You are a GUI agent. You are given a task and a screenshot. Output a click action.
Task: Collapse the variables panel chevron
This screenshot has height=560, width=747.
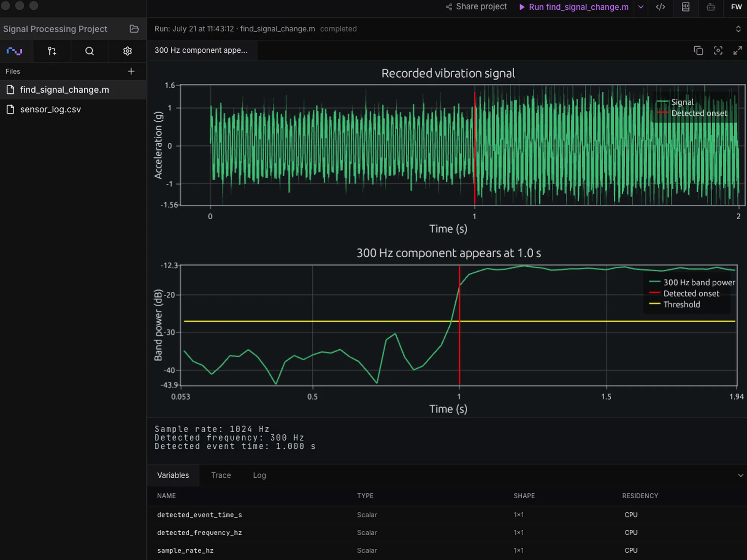[740, 475]
